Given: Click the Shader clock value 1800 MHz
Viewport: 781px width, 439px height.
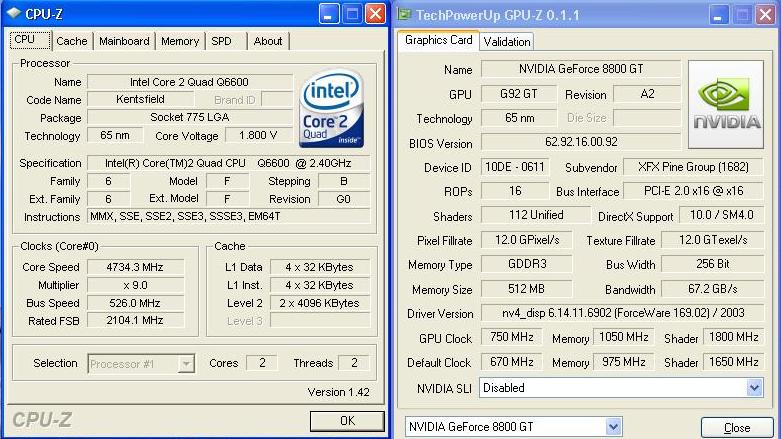Looking at the screenshot, I should pyautogui.click(x=733, y=337).
